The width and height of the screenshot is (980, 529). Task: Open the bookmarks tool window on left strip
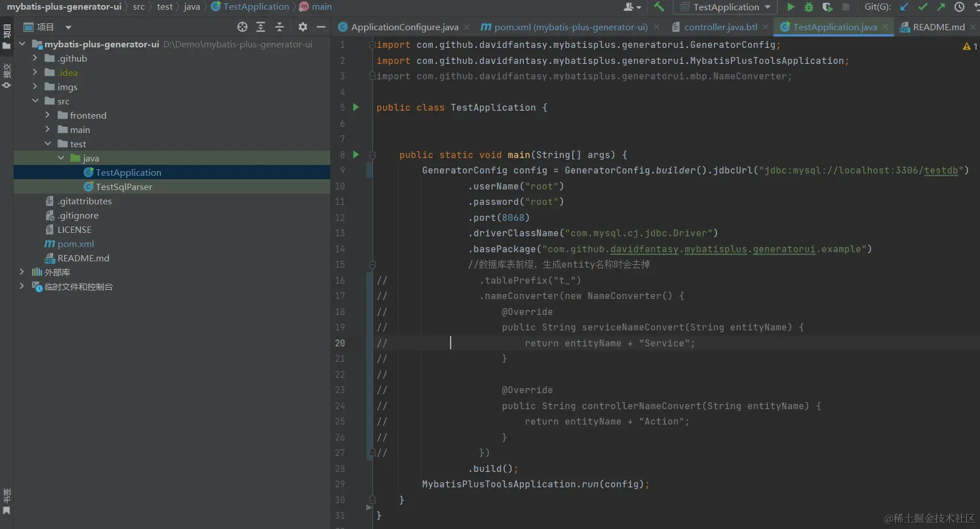coord(7,502)
